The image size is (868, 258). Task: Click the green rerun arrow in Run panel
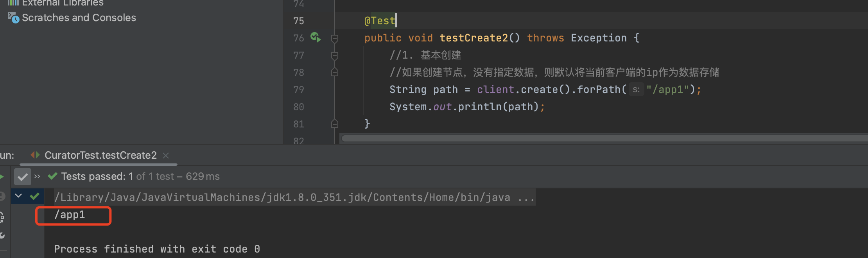[x=2, y=177]
